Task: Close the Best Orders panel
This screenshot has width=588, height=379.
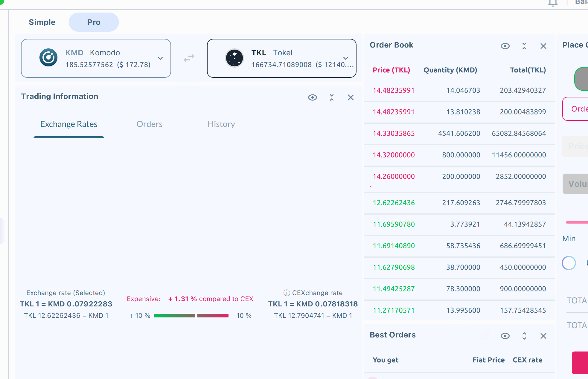Action: pos(543,336)
